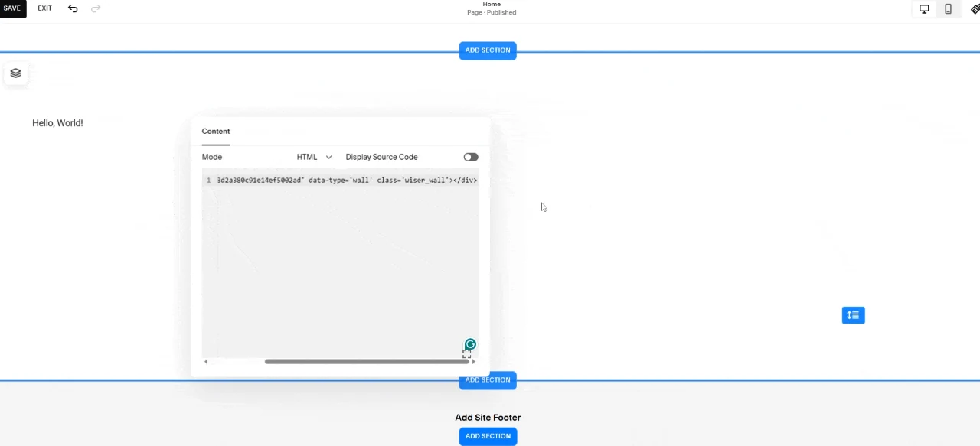
Task: Click the Page · Published status text
Action: coord(492,12)
